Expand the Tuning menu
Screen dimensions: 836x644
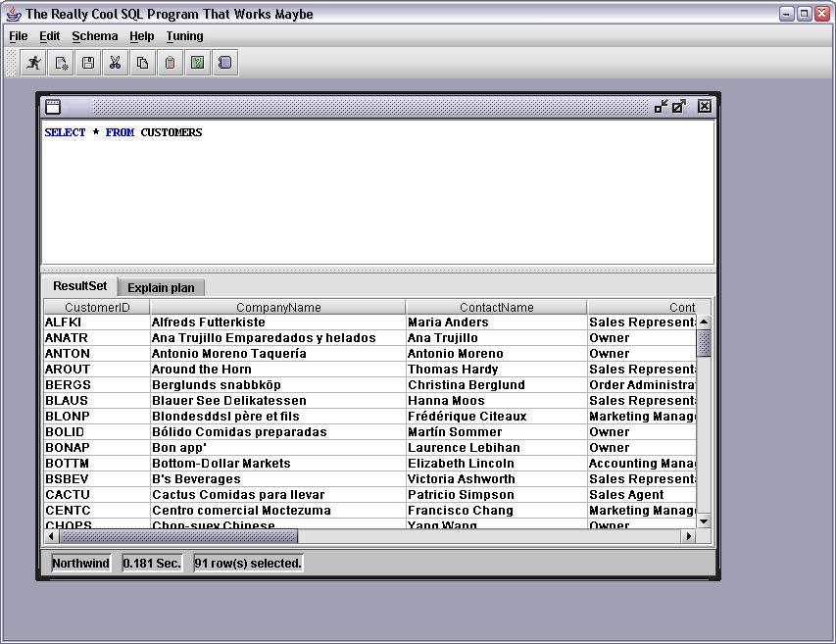(184, 36)
